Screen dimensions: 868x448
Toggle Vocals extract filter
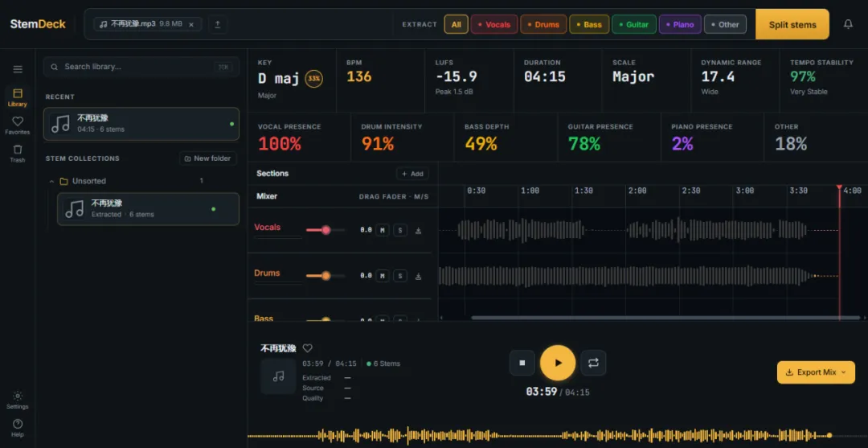click(x=494, y=24)
